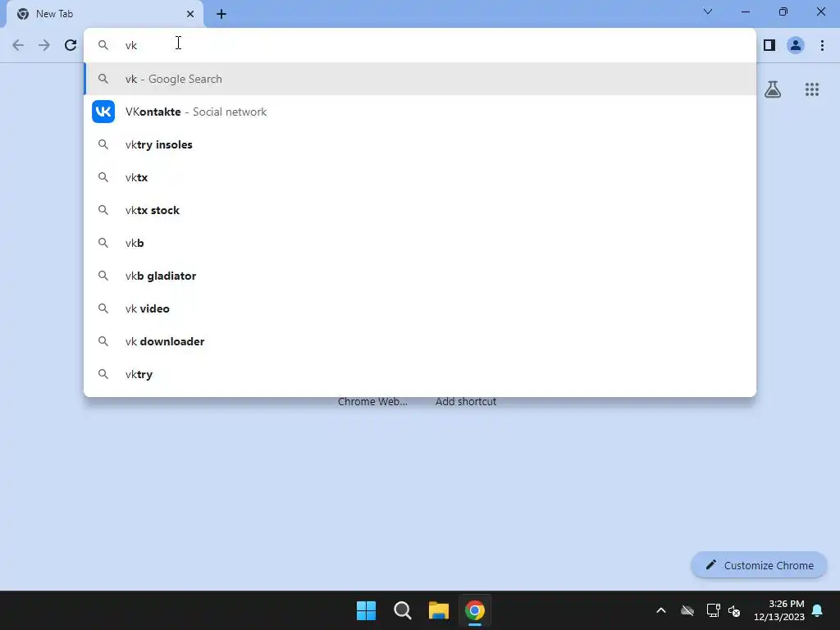Open the Google apps grid icon

coord(811,89)
